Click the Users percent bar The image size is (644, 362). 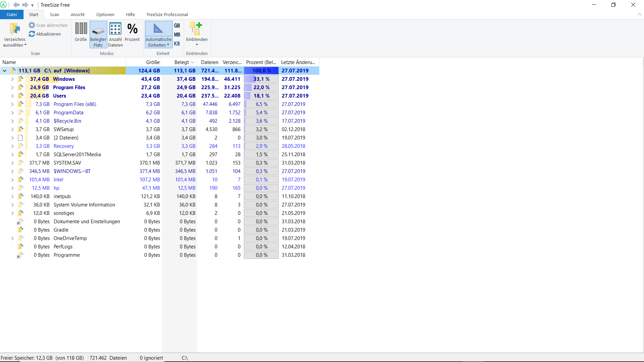pyautogui.click(x=261, y=96)
